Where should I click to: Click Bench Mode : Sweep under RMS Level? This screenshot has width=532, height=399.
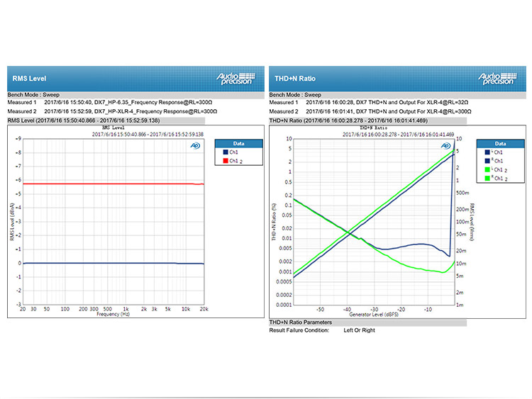click(x=33, y=95)
